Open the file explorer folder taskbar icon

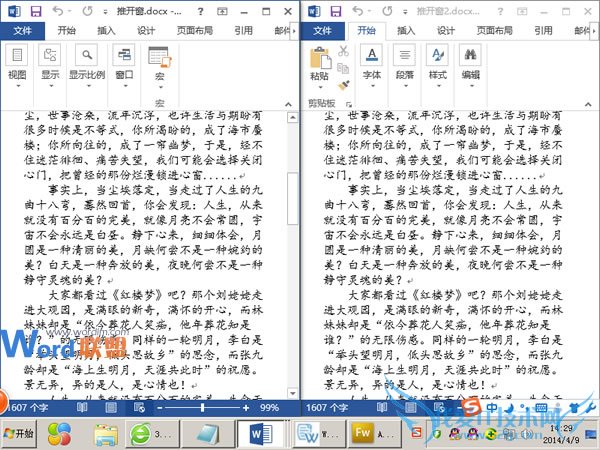coord(106,434)
